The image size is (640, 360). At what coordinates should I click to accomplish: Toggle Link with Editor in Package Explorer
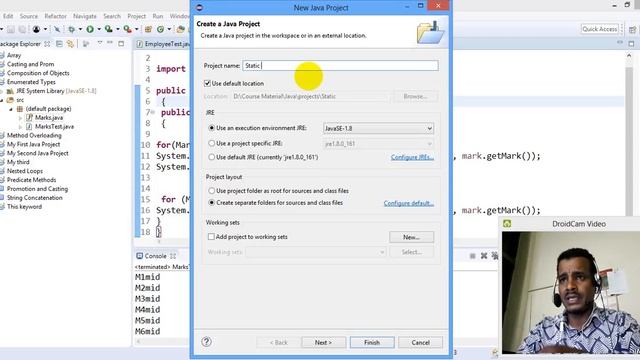coord(71,44)
